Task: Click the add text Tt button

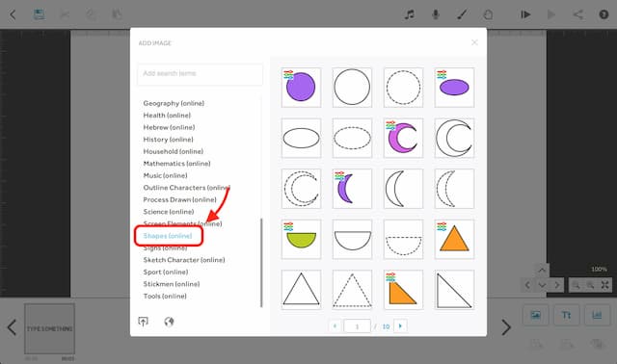Action: point(566,315)
